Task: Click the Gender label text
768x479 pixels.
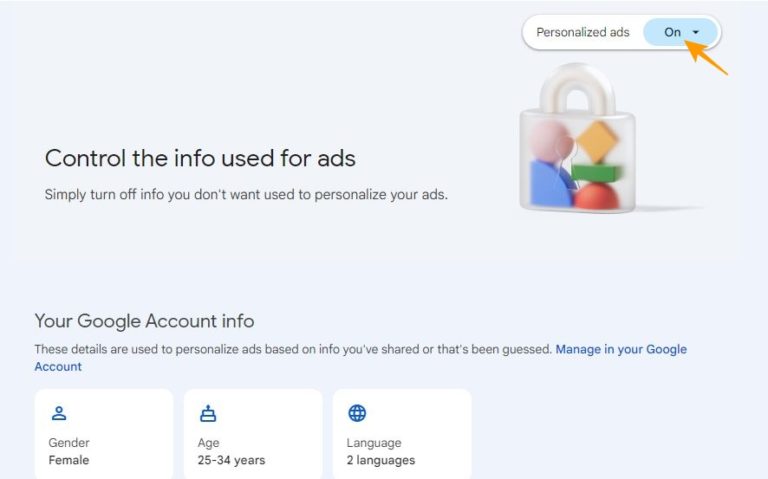Action: tap(69, 443)
